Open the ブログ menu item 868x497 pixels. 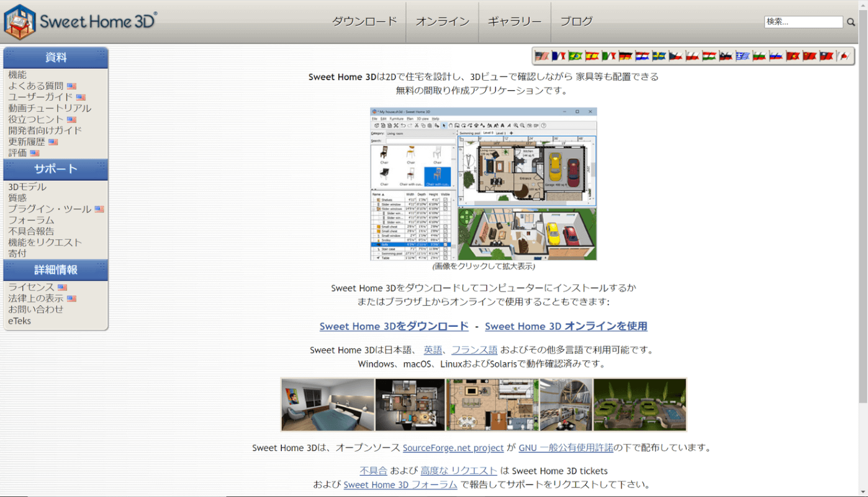[x=576, y=22]
